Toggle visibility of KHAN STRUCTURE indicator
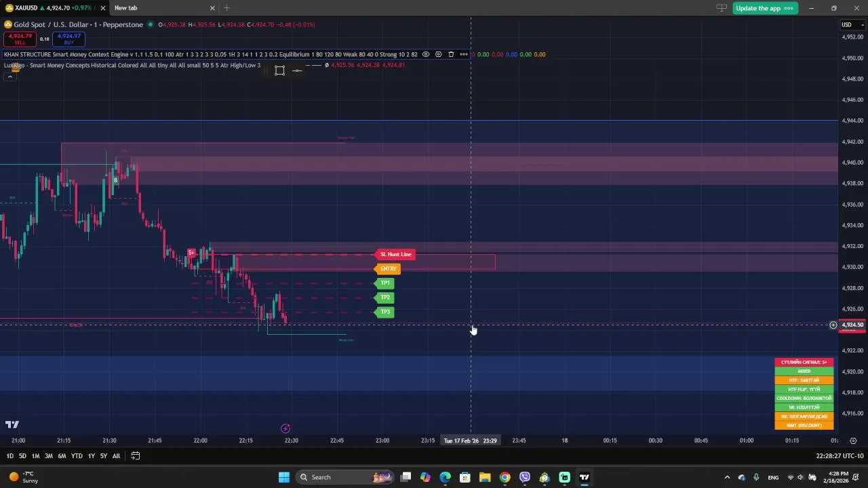The height and width of the screenshot is (488, 868). 426,54
